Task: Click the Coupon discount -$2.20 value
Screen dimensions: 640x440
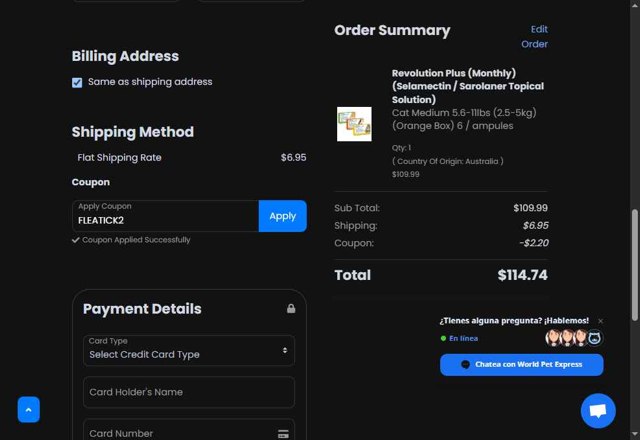Action: pos(533,243)
